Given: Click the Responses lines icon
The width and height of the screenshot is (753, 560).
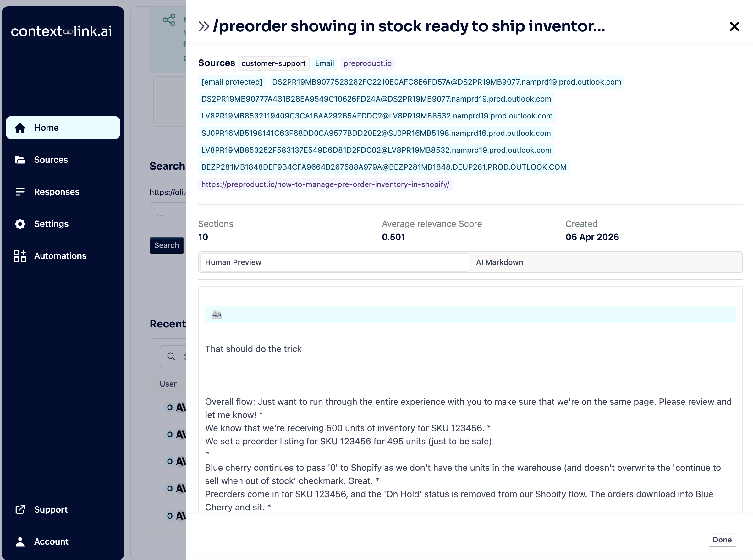Looking at the screenshot, I should pyautogui.click(x=20, y=192).
